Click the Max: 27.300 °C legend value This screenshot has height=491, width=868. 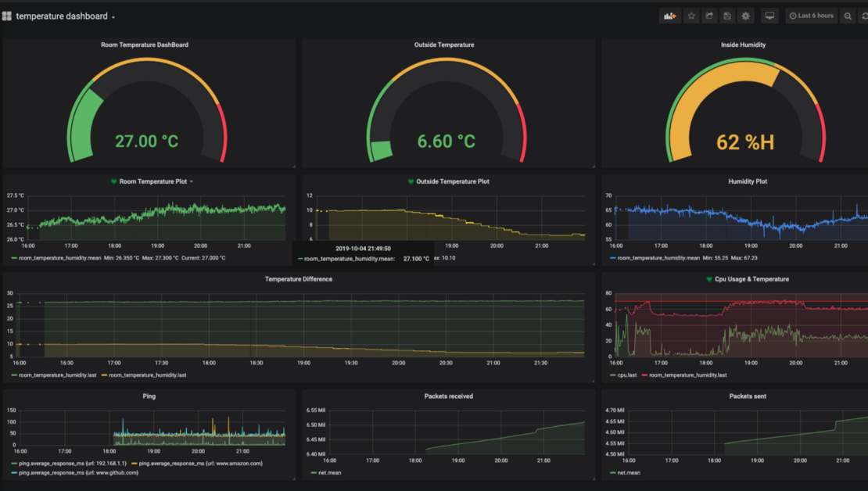pos(160,258)
